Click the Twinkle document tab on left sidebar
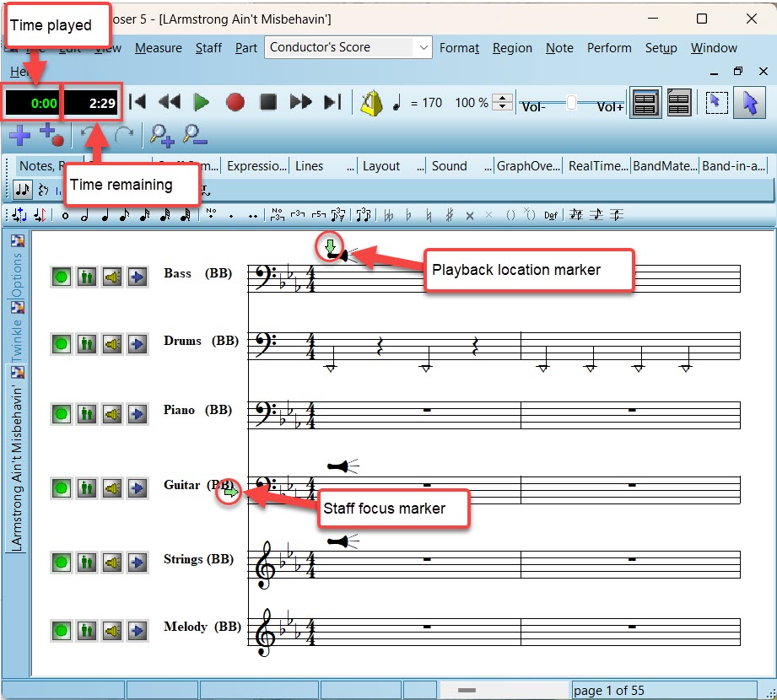 (18, 339)
